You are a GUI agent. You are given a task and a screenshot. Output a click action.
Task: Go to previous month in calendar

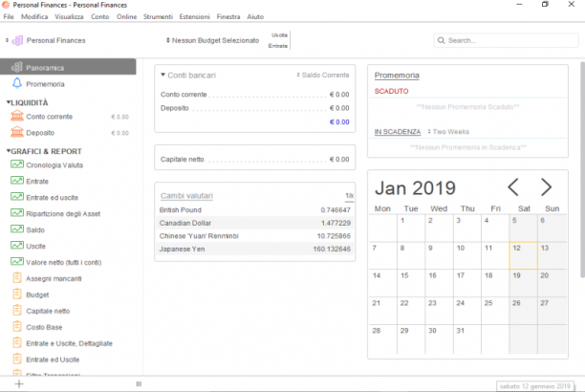pyautogui.click(x=513, y=187)
